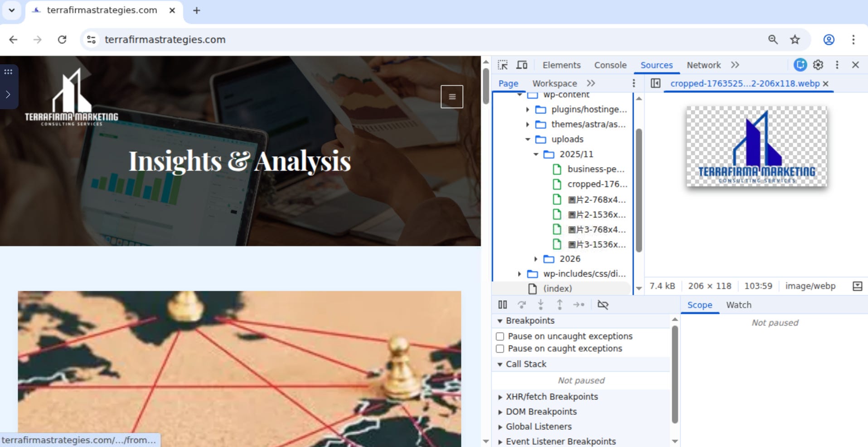
Task: Toggle device toolbar emulation icon
Action: point(522,65)
